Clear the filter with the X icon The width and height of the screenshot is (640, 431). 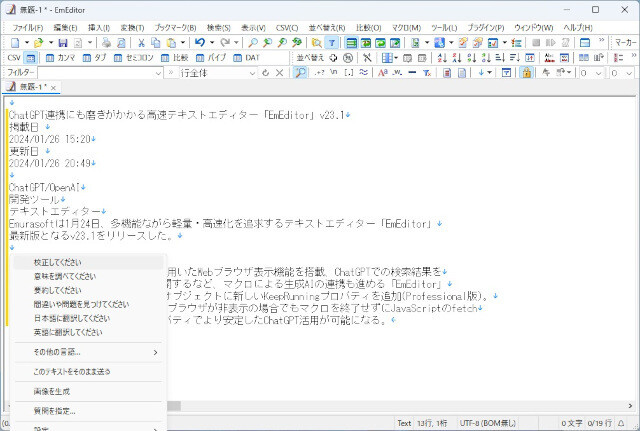point(280,73)
